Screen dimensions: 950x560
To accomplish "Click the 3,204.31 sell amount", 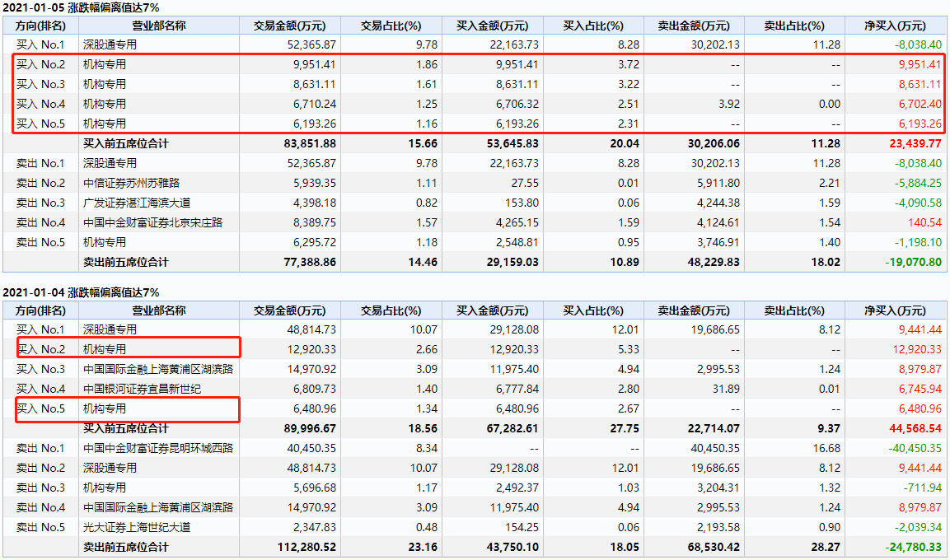I will click(x=718, y=488).
